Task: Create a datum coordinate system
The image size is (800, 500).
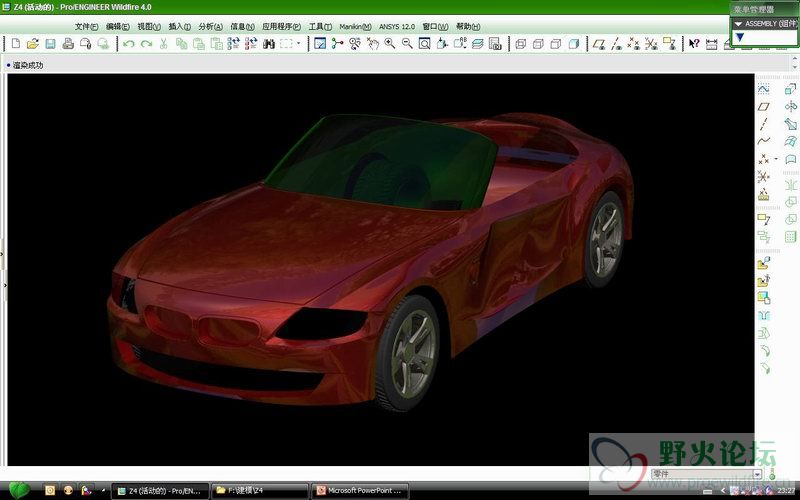Action: coord(763,177)
